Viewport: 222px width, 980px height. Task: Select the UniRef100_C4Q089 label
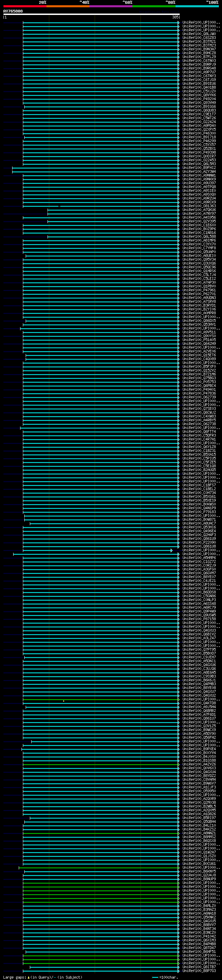coord(199,359)
